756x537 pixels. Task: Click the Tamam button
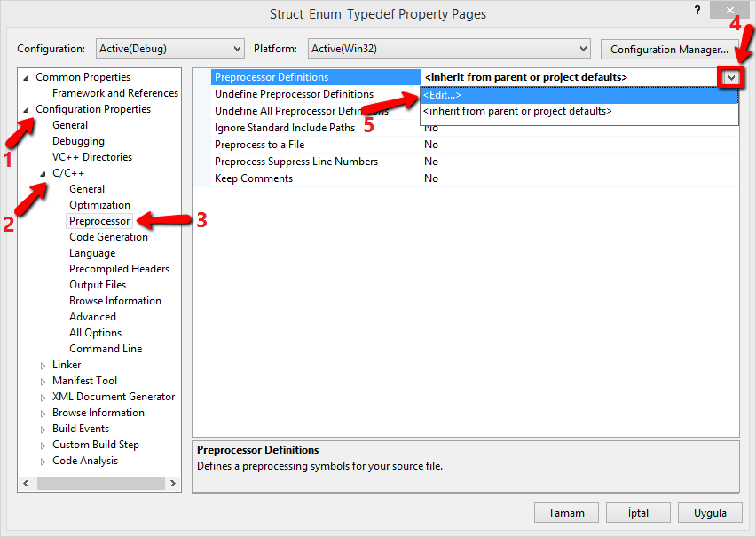[x=566, y=512]
